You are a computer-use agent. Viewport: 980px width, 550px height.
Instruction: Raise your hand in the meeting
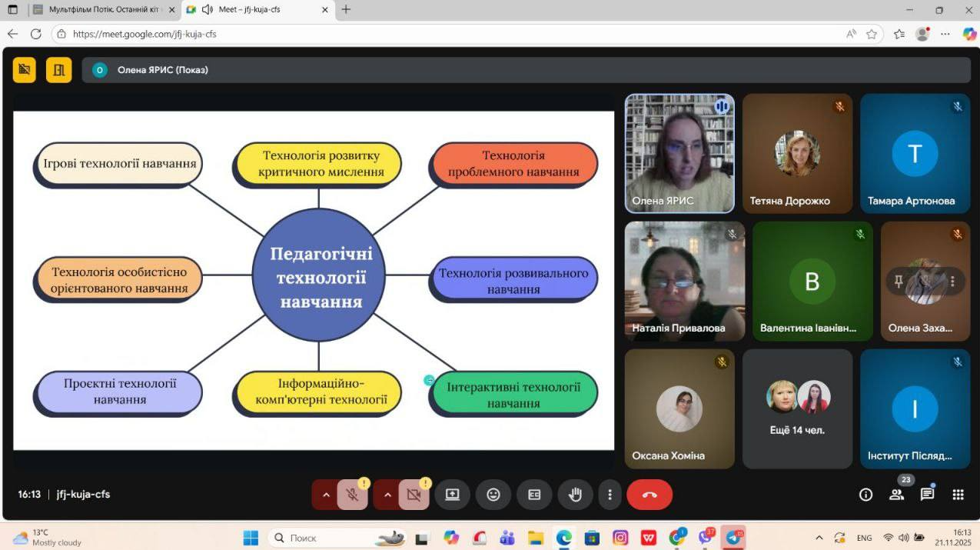[x=575, y=495]
